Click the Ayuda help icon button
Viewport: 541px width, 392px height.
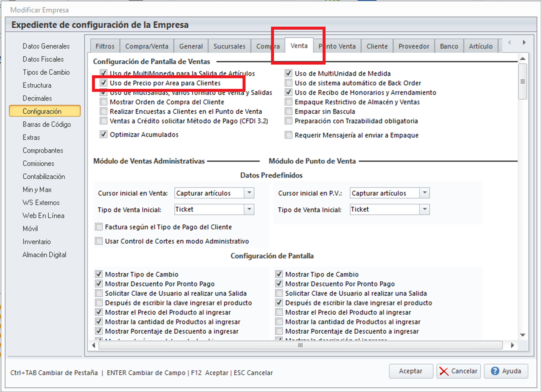pyautogui.click(x=506, y=371)
